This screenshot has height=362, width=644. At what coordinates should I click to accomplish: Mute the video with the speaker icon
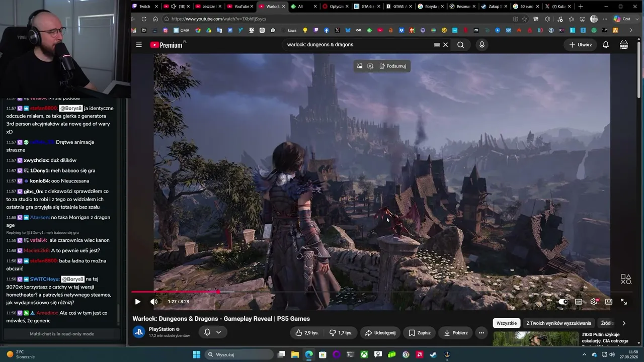coord(154,302)
